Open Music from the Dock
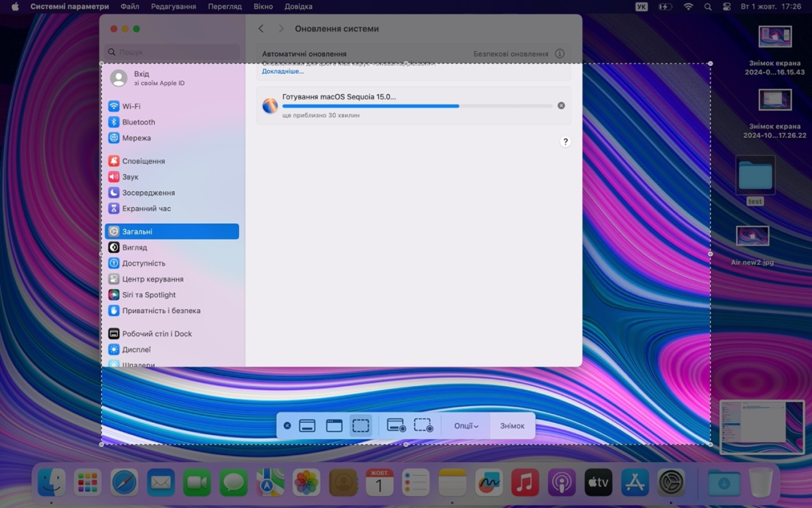The image size is (812, 508). (x=525, y=482)
